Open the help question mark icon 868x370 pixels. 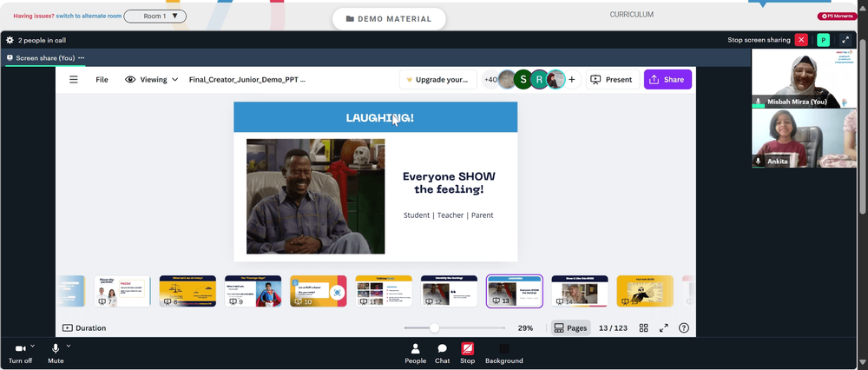684,328
